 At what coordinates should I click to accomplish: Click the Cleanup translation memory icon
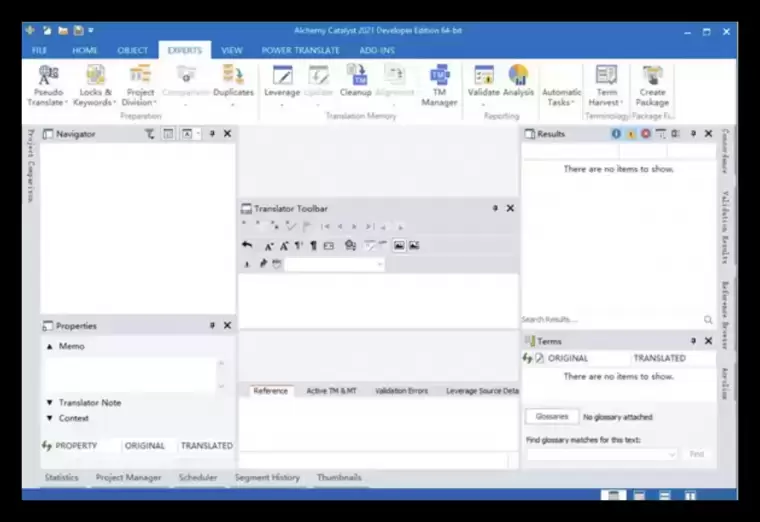356,76
